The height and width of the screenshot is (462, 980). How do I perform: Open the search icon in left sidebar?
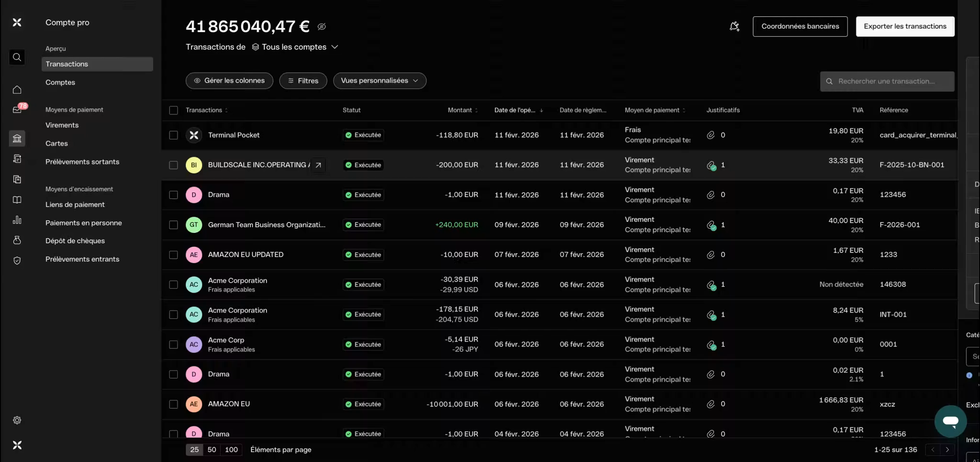point(17,57)
